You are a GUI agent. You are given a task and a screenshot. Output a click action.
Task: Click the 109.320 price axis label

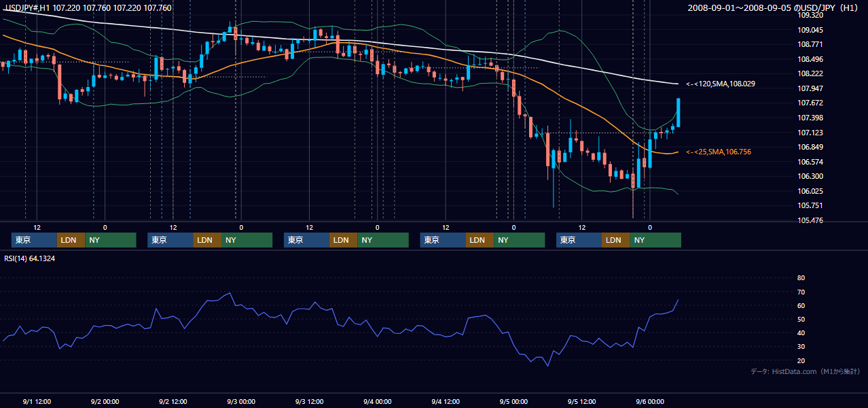coord(810,15)
